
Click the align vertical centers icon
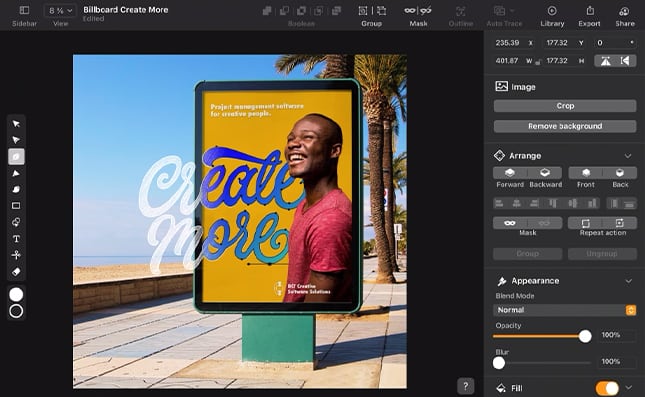coord(572,203)
